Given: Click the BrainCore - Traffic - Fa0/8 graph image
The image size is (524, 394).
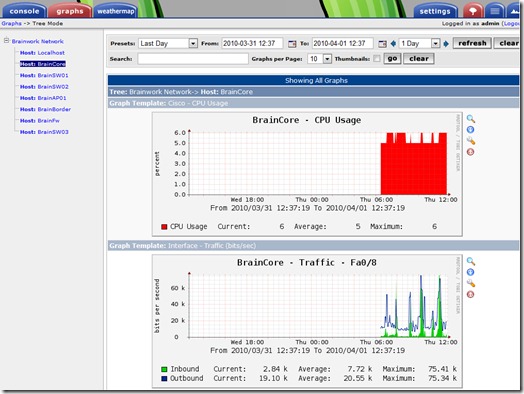Looking at the screenshot, I should pos(307,321).
